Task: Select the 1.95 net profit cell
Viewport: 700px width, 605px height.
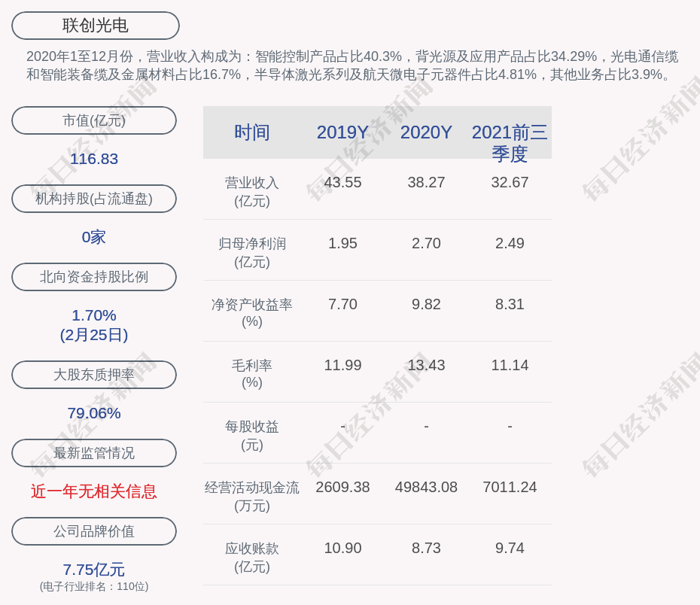Action: point(343,243)
